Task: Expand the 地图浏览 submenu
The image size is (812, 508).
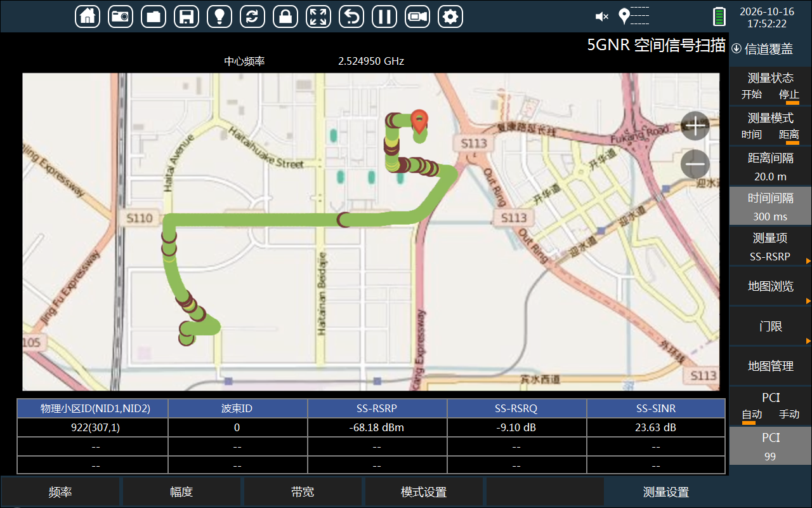Action: click(771, 286)
